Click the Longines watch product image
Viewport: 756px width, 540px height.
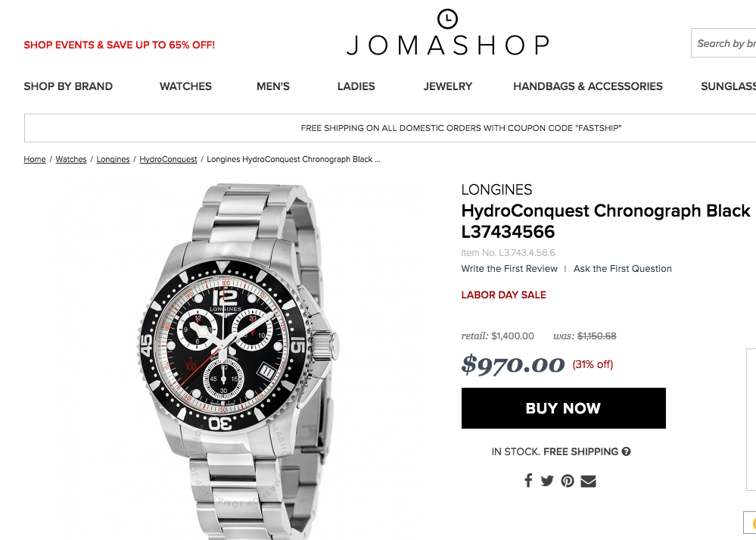click(x=236, y=360)
